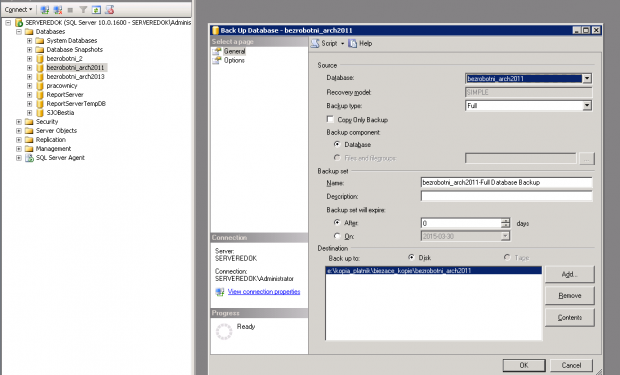Select ReportServerTempDB database icon
This screenshot has width=620, height=375.
pos(40,104)
